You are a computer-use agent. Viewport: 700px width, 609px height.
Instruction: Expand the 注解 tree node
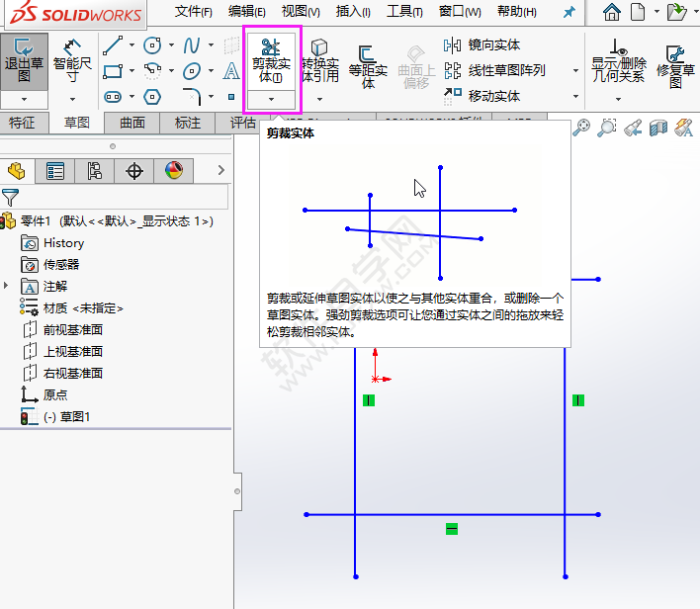pos(6,286)
